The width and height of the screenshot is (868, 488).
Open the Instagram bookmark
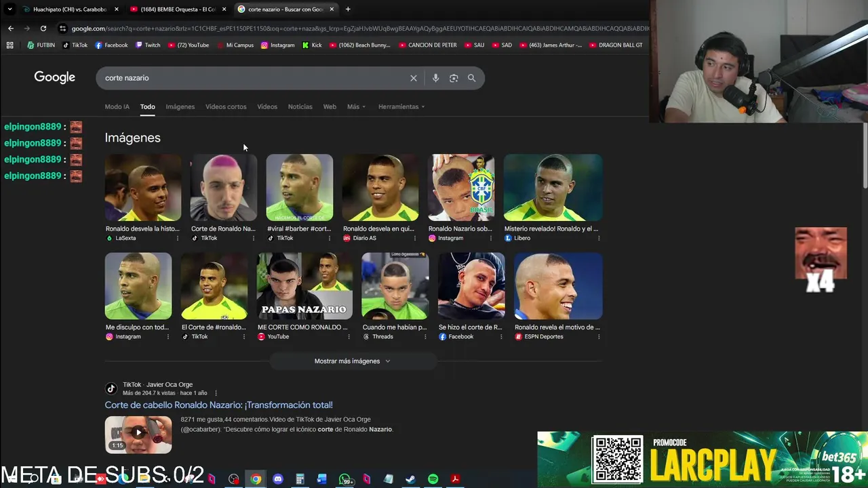click(x=277, y=45)
